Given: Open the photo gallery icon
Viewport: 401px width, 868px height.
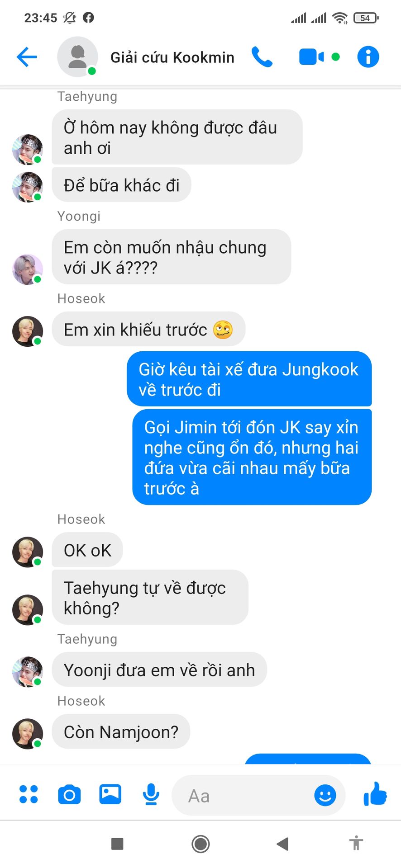Looking at the screenshot, I should (x=110, y=794).
